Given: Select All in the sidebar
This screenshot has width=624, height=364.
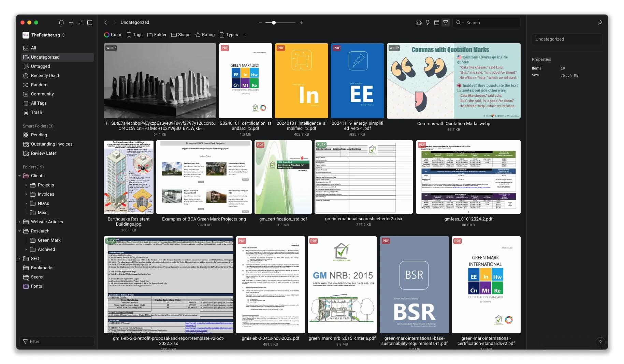Looking at the screenshot, I should click(58, 48).
